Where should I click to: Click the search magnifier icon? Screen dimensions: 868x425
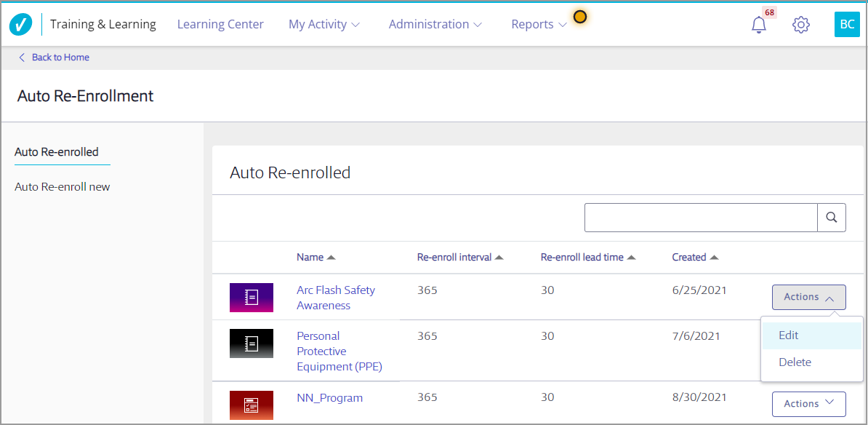pyautogui.click(x=832, y=218)
